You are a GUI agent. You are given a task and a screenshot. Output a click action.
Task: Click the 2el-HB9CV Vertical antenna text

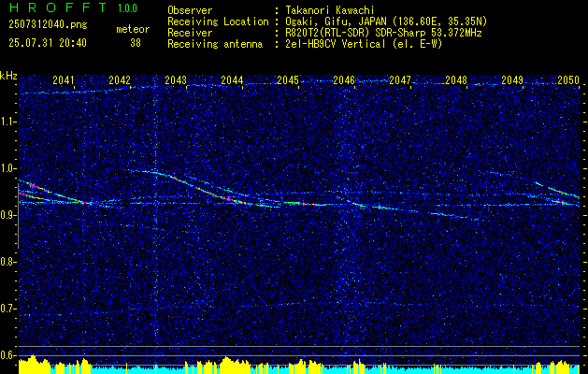362,44
